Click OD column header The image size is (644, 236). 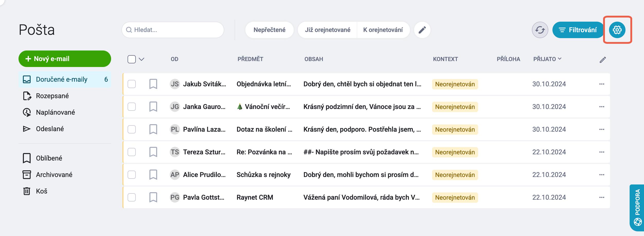click(x=174, y=59)
